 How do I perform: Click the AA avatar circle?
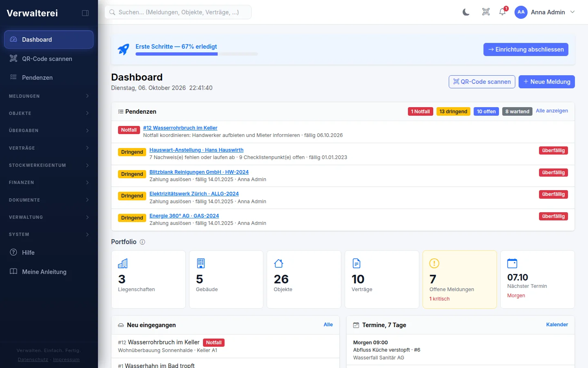tap(521, 12)
